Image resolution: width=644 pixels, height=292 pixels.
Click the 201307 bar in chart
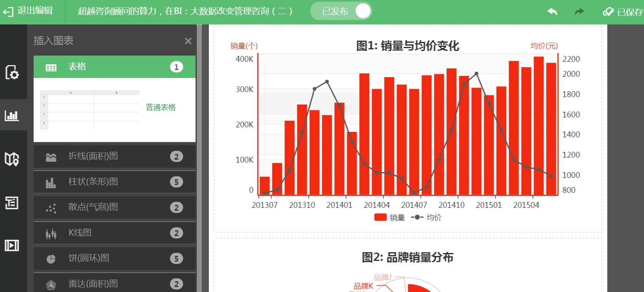point(264,185)
